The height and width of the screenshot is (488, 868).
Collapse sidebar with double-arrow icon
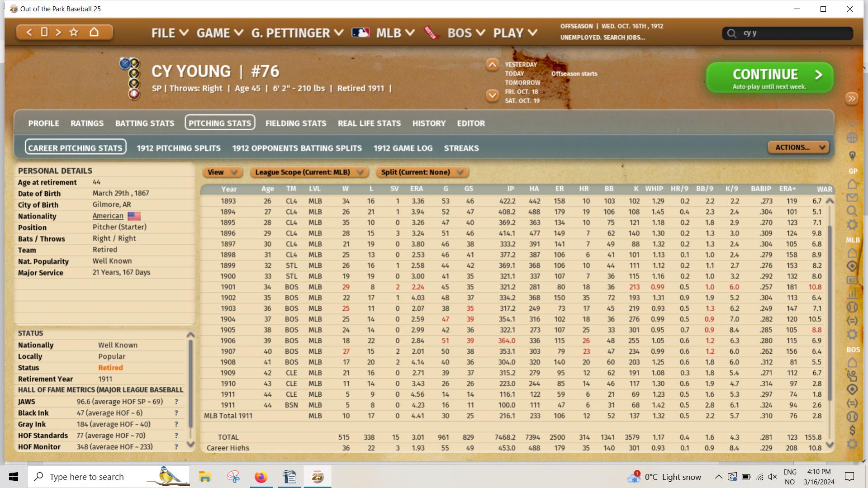click(852, 99)
